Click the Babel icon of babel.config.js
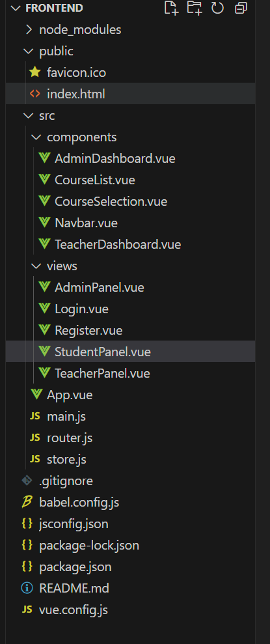This screenshot has width=270, height=644. (27, 502)
